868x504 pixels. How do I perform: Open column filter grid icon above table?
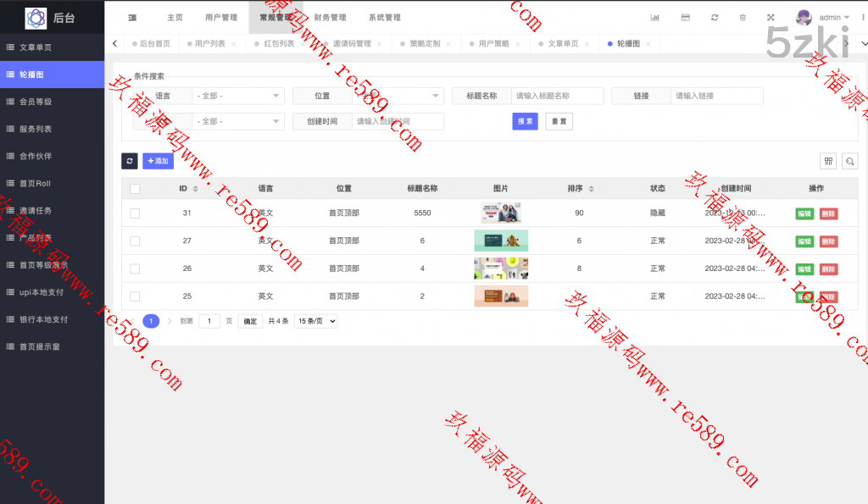(x=828, y=161)
